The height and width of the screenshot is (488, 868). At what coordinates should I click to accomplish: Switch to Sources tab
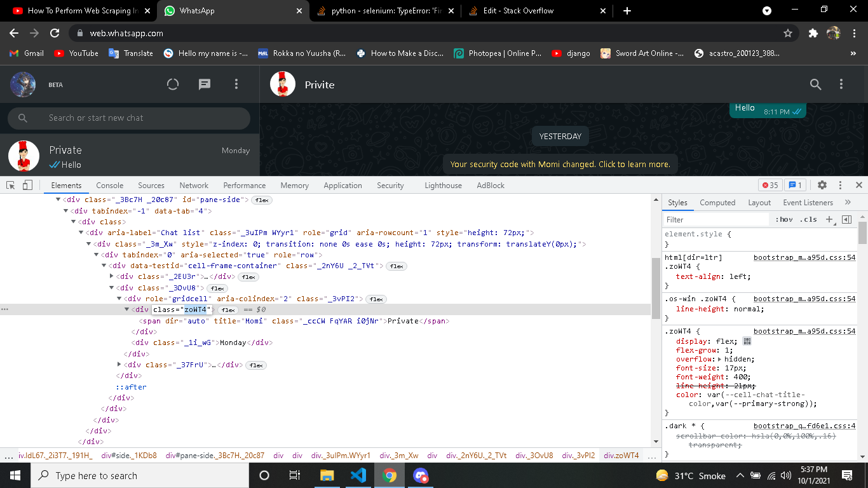151,186
